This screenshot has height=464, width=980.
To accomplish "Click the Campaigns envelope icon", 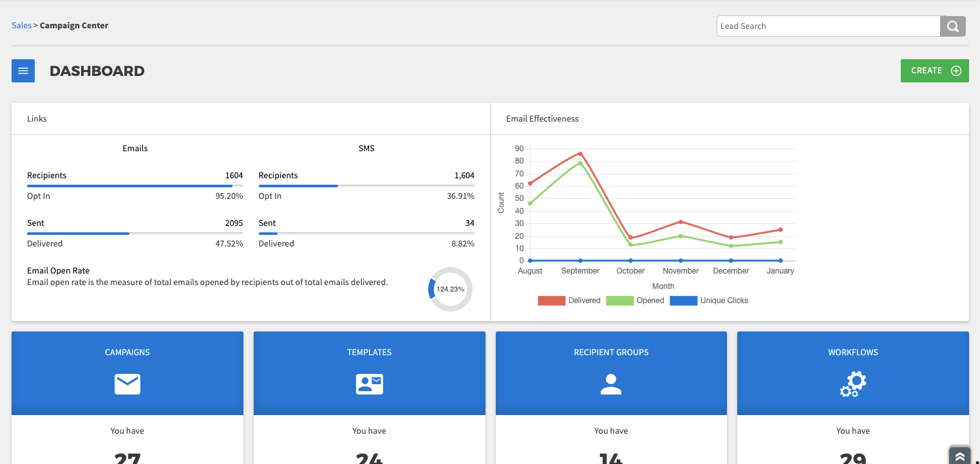I will pos(127,384).
